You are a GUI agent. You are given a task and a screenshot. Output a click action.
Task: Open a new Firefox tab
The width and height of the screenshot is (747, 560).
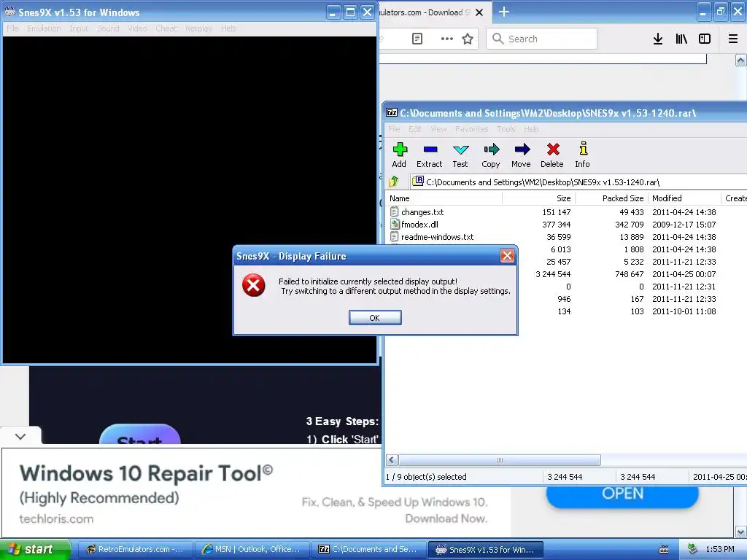[503, 12]
